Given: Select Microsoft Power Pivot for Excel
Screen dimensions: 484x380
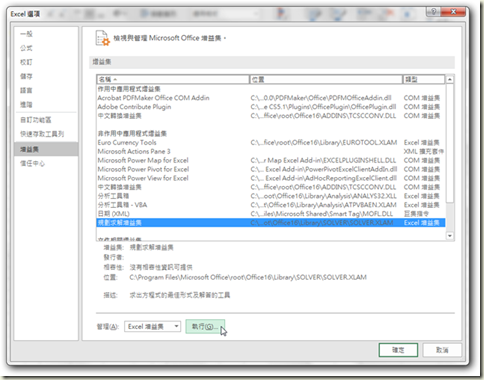Looking at the screenshot, I should tap(271, 169).
